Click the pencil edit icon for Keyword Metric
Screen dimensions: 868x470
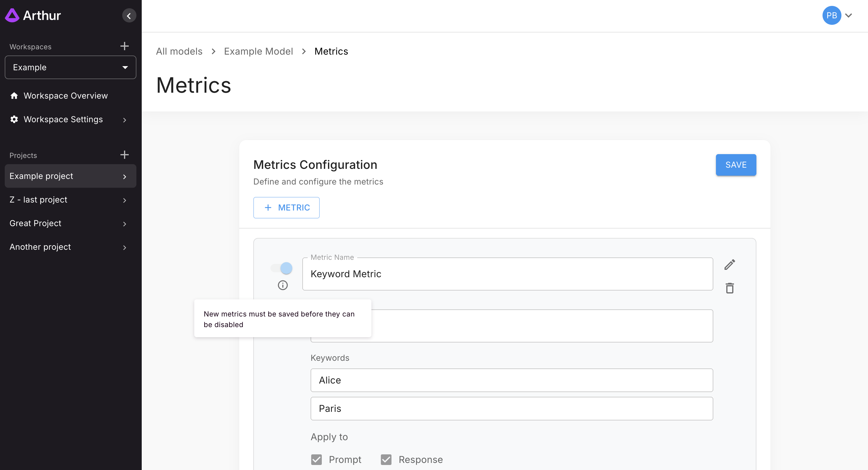[730, 265]
